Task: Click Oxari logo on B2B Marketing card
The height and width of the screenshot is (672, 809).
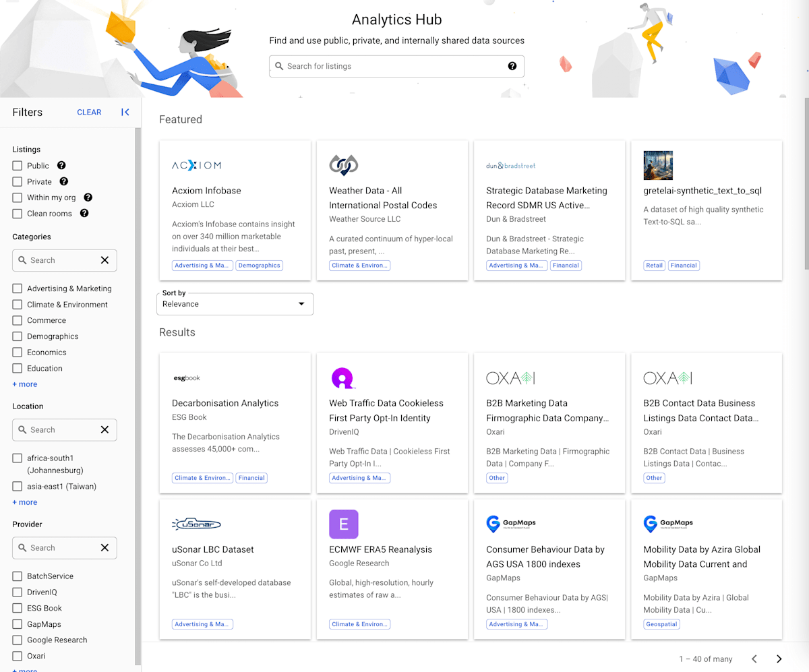Action: tap(511, 378)
